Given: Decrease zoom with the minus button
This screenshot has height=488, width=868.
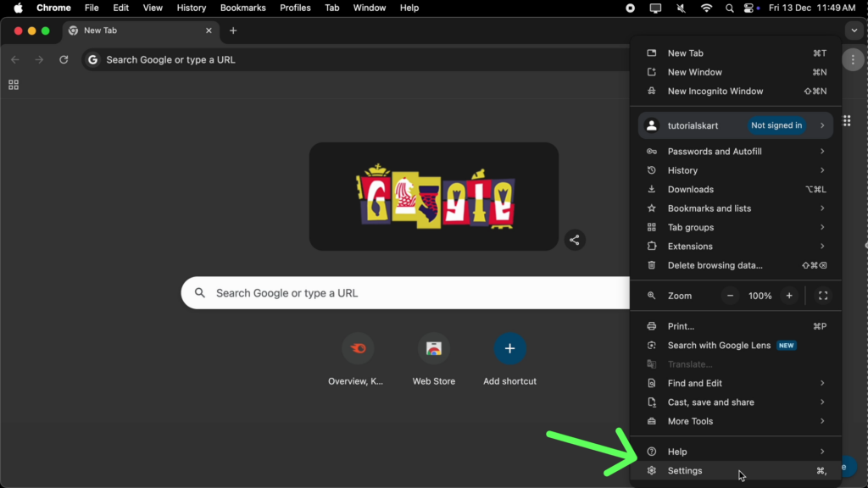Looking at the screenshot, I should [730, 296].
